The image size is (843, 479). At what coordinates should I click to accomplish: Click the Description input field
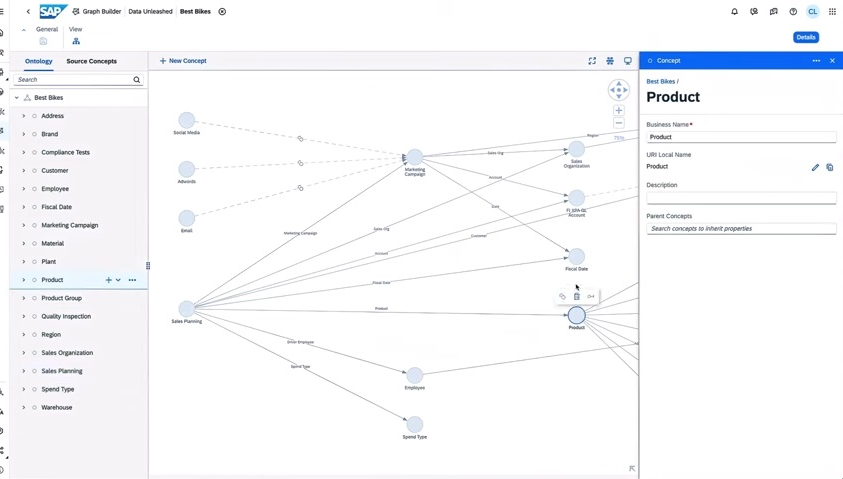[x=741, y=198]
